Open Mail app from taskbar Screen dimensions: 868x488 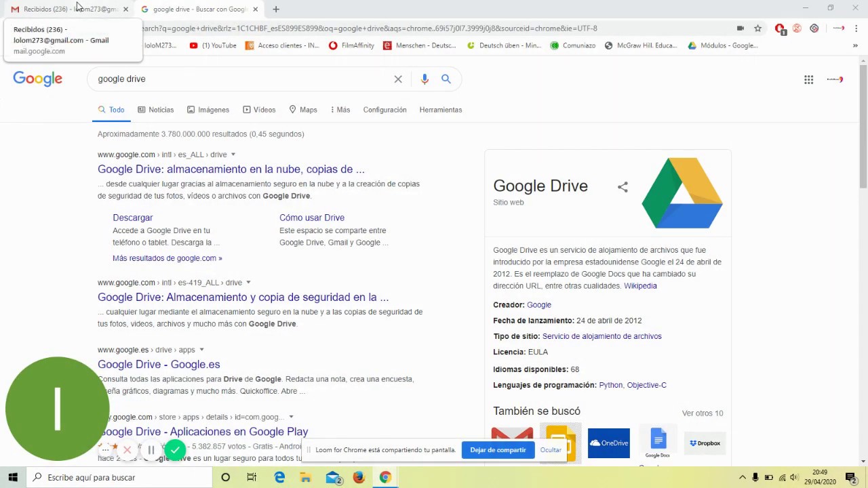pyautogui.click(x=333, y=477)
